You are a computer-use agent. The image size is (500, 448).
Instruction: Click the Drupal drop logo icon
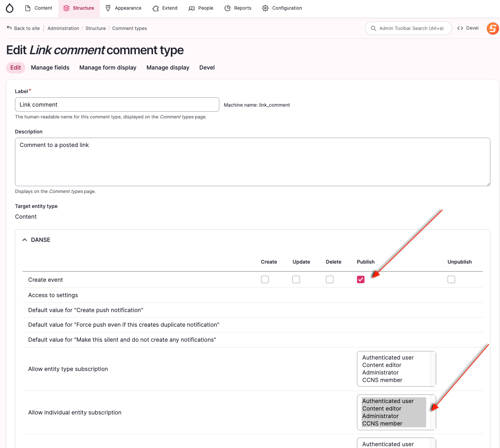[10, 8]
